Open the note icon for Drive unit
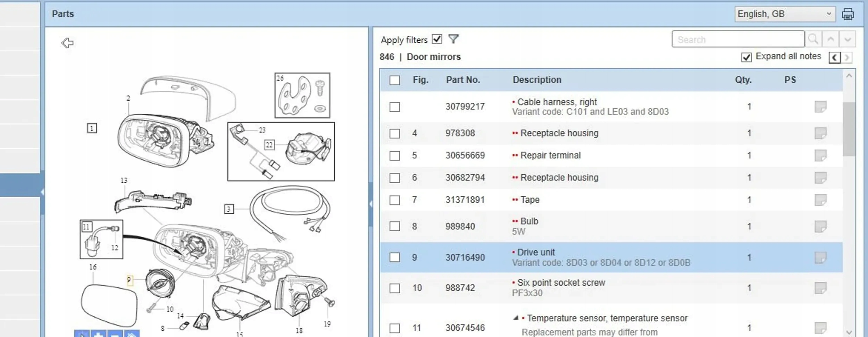The image size is (868, 337). [820, 257]
